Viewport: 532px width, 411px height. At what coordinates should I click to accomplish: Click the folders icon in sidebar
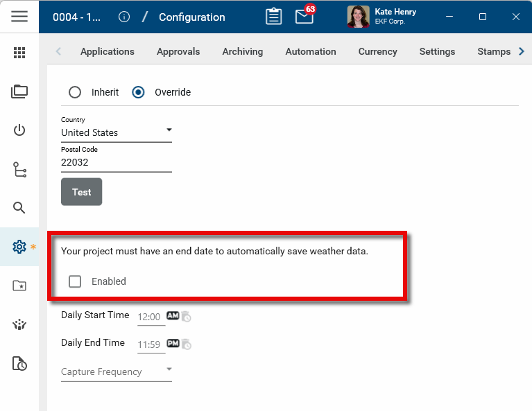pyautogui.click(x=19, y=91)
